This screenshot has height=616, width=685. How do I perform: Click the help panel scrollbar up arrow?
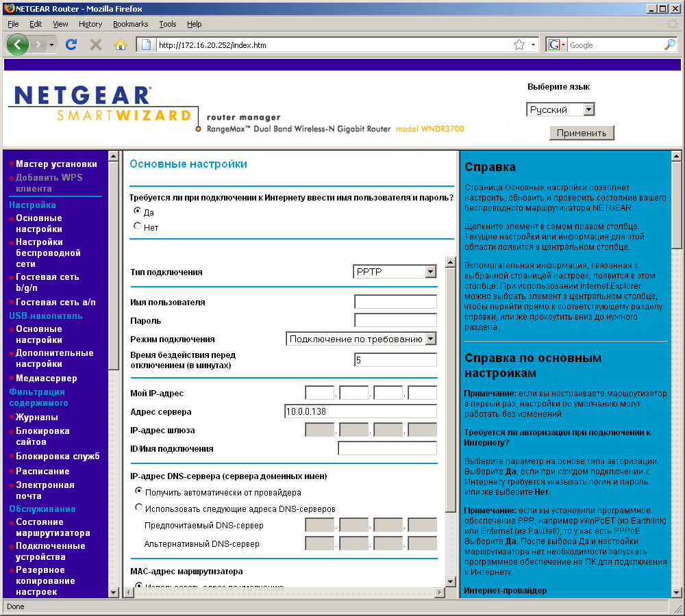[x=676, y=156]
